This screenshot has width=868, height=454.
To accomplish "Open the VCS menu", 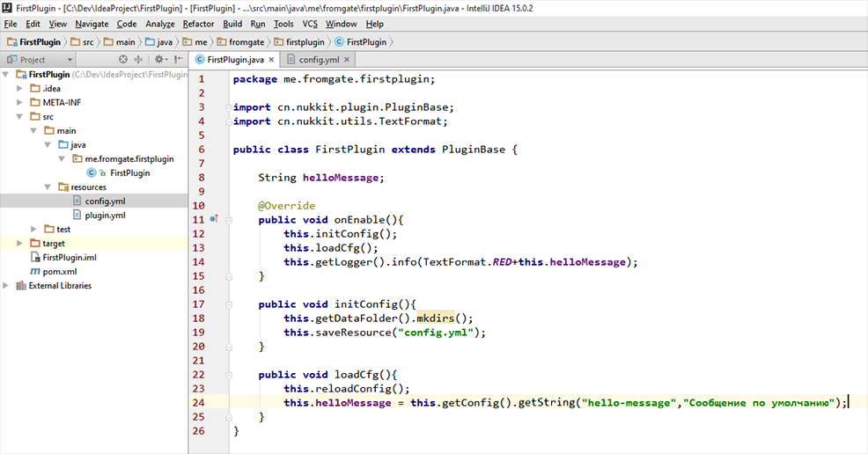I will [x=310, y=24].
